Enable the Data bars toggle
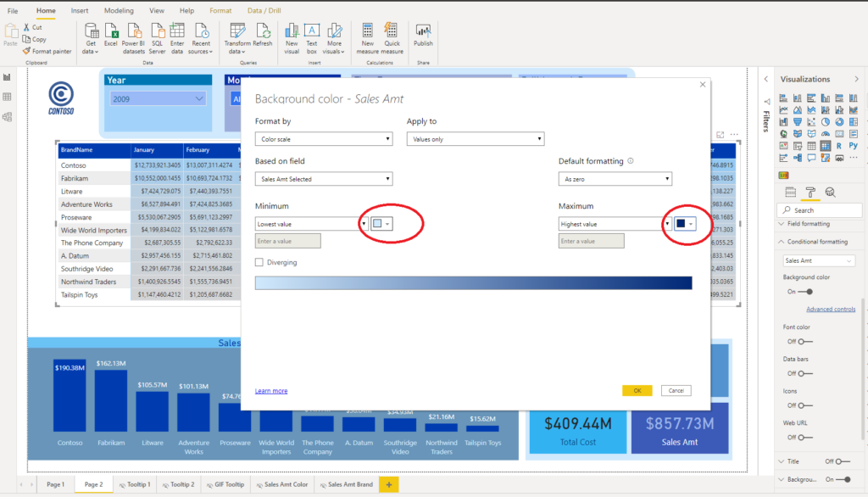The height and width of the screenshot is (497, 868). [805, 373]
